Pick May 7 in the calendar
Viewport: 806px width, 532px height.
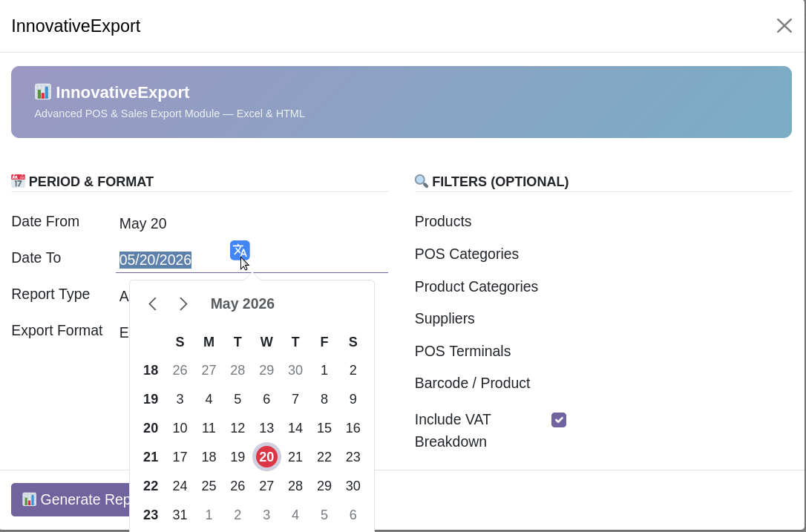click(x=295, y=399)
